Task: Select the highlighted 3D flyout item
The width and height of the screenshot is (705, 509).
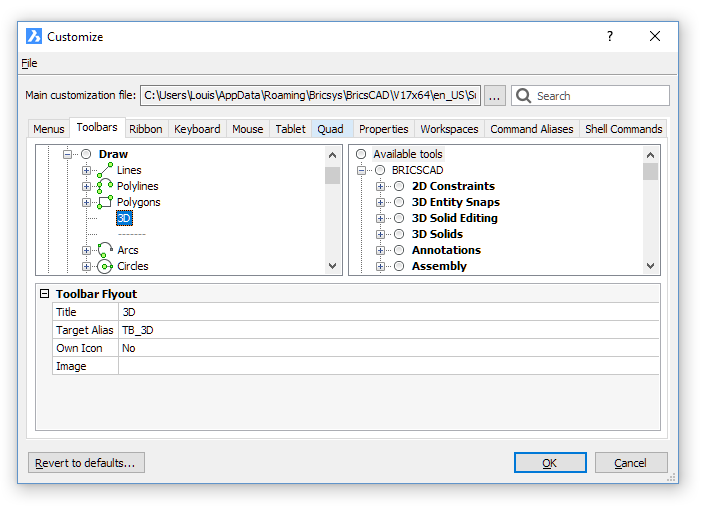Action: pyautogui.click(x=124, y=218)
